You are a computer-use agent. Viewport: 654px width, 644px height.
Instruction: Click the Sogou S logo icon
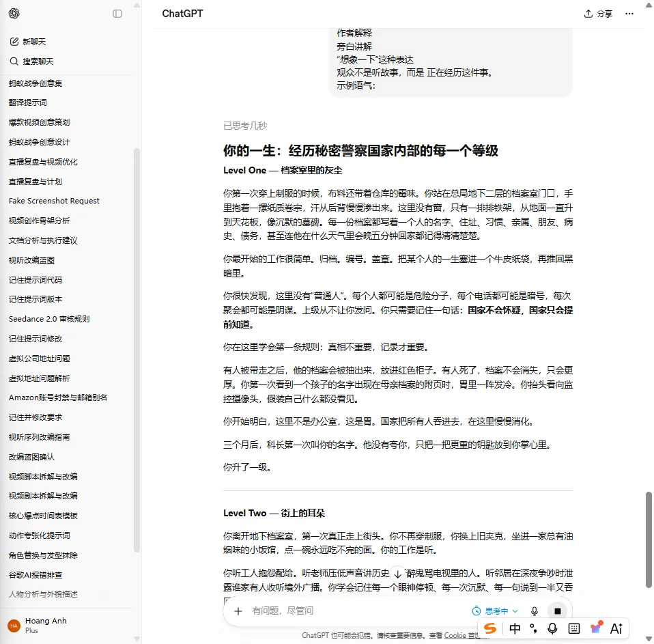(x=490, y=628)
